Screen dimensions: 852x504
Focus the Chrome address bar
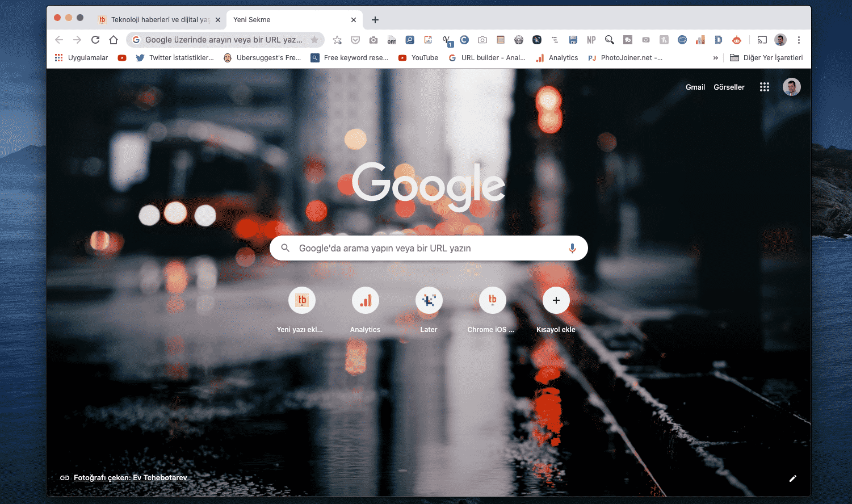pos(225,40)
